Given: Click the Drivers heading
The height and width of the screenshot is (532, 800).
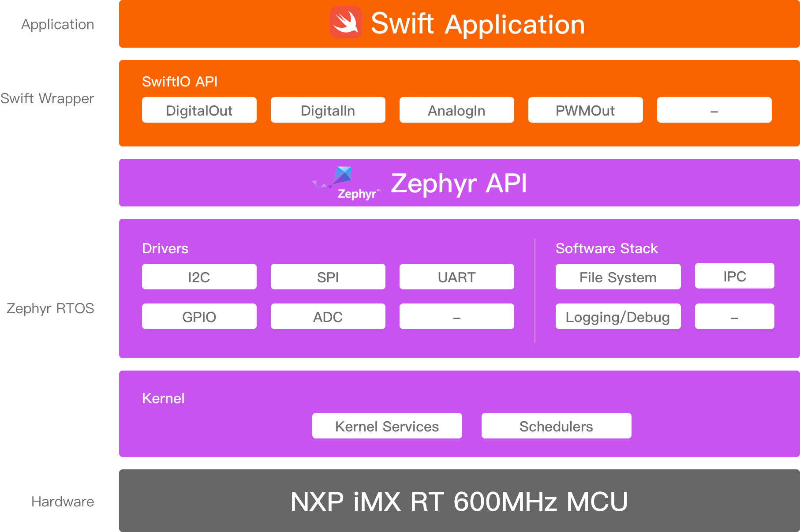Looking at the screenshot, I should [x=165, y=248].
